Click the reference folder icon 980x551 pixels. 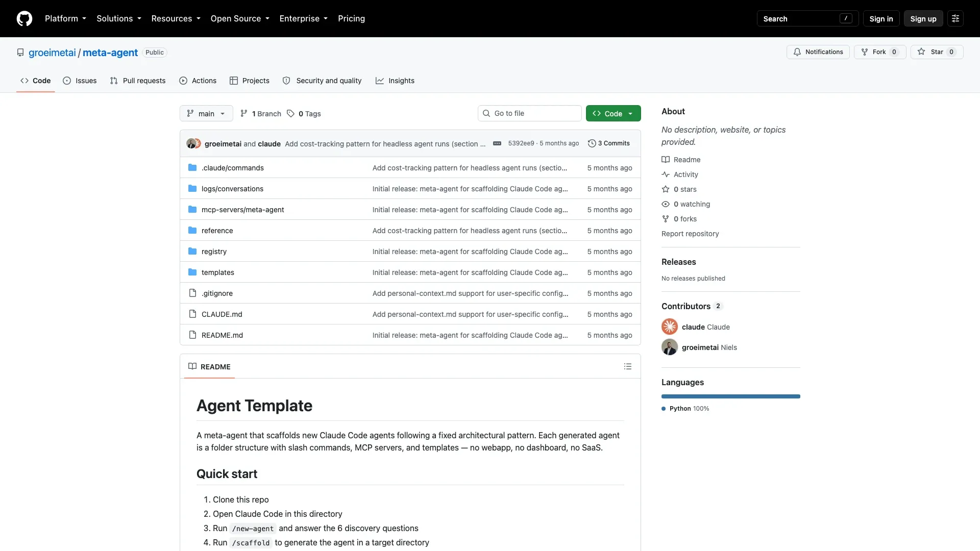(x=192, y=231)
